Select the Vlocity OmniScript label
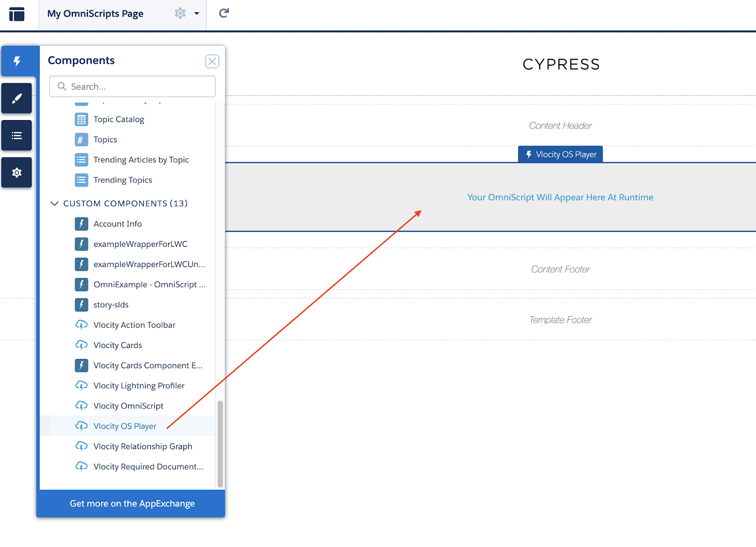This screenshot has width=756, height=547. pyautogui.click(x=129, y=406)
